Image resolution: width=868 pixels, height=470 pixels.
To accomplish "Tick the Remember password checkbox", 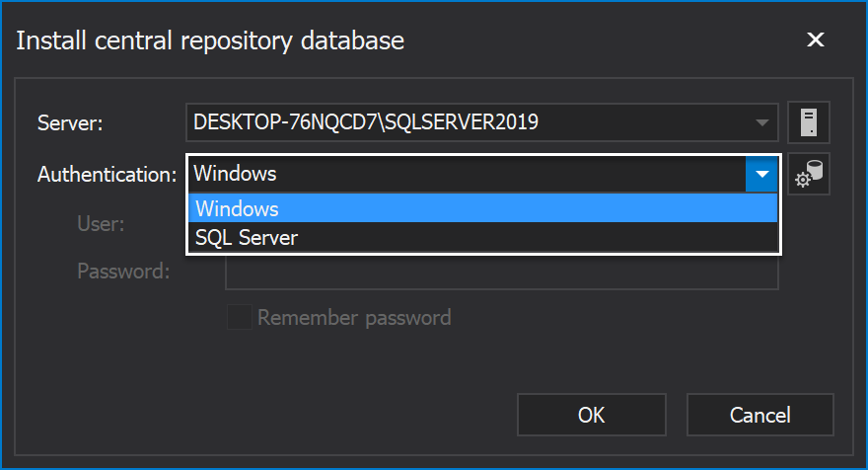I will [239, 317].
